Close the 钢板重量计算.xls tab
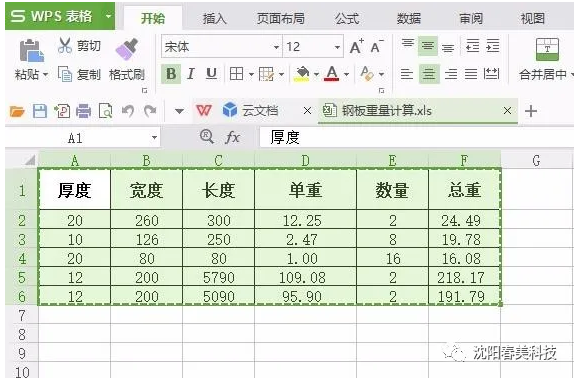Screen dimensions: 582x380 click(507, 111)
